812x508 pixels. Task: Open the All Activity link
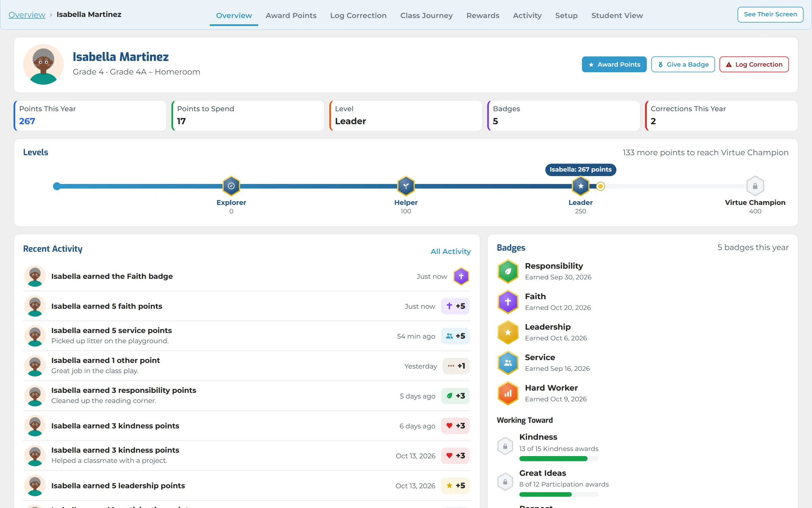point(450,251)
